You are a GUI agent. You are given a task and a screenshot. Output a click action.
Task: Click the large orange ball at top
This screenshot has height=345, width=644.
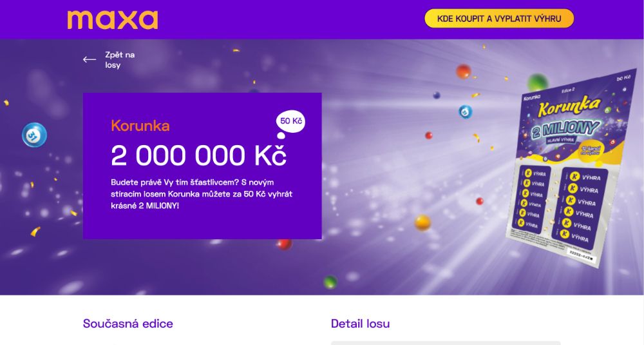tap(463, 71)
